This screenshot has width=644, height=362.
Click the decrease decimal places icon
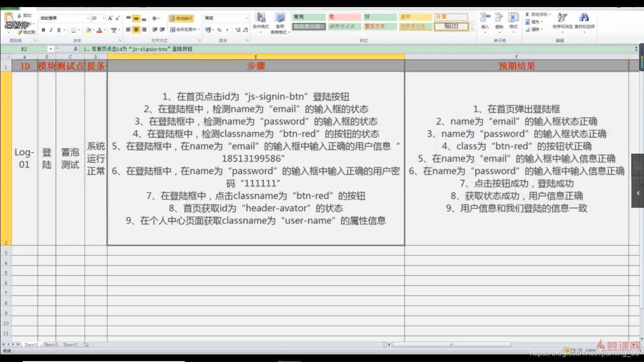point(246,30)
